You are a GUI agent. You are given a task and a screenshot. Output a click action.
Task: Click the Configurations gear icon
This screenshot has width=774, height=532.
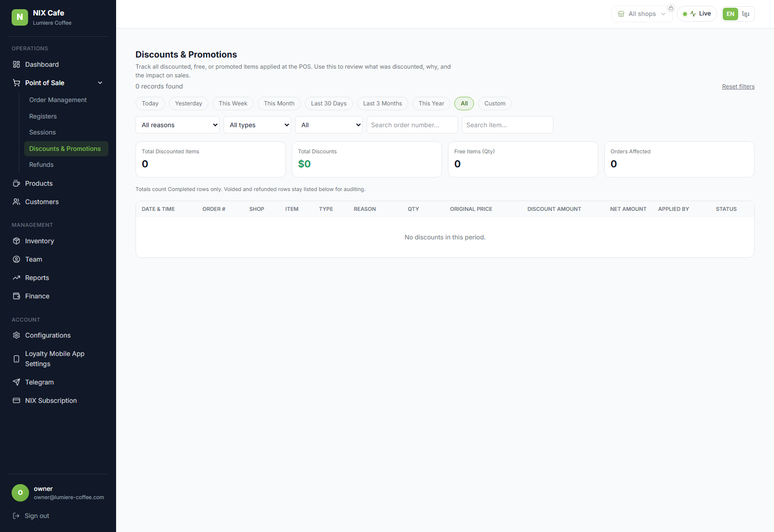[x=16, y=335]
